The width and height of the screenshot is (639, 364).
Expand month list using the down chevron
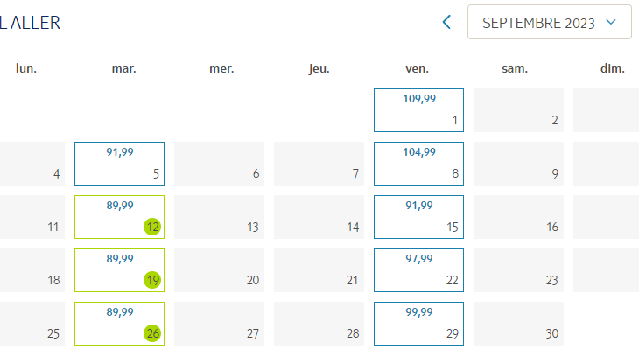pyautogui.click(x=610, y=22)
